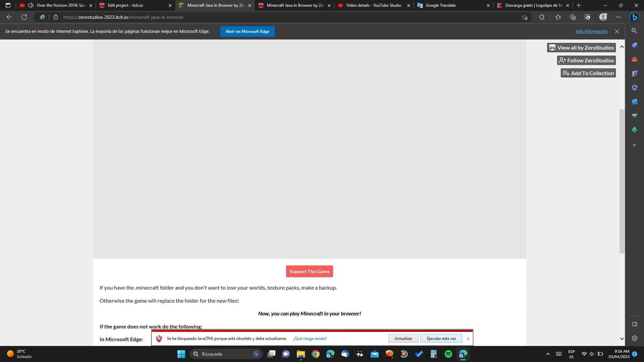Open Google Chrome from the taskbar
The width and height of the screenshot is (644, 362).
click(315, 354)
